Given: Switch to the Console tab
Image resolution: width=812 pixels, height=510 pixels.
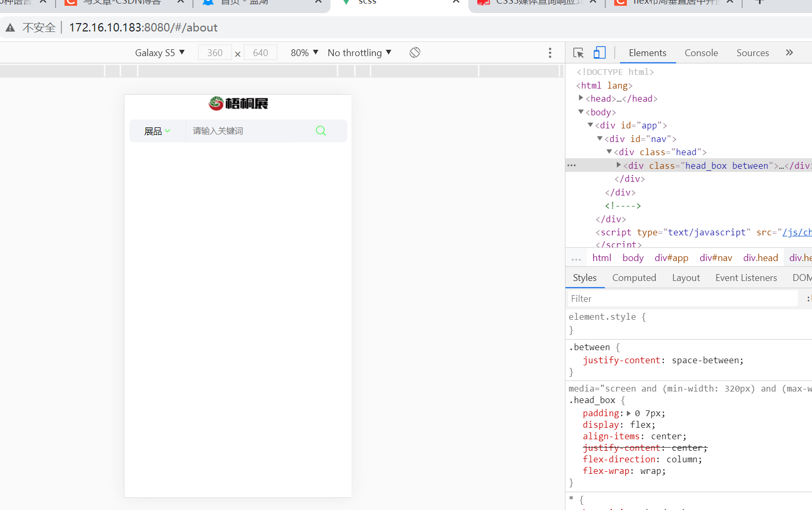Looking at the screenshot, I should 701,53.
